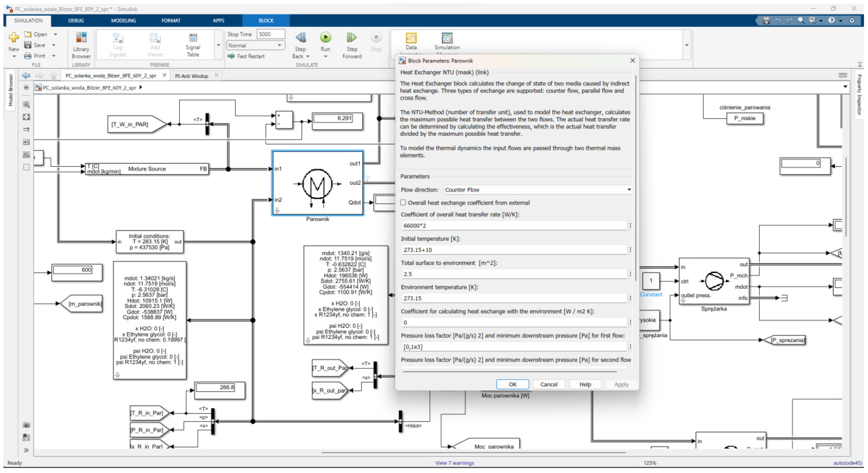Click the Open folder icon
Image resolution: width=868 pixels, height=473 pixels.
pos(28,34)
